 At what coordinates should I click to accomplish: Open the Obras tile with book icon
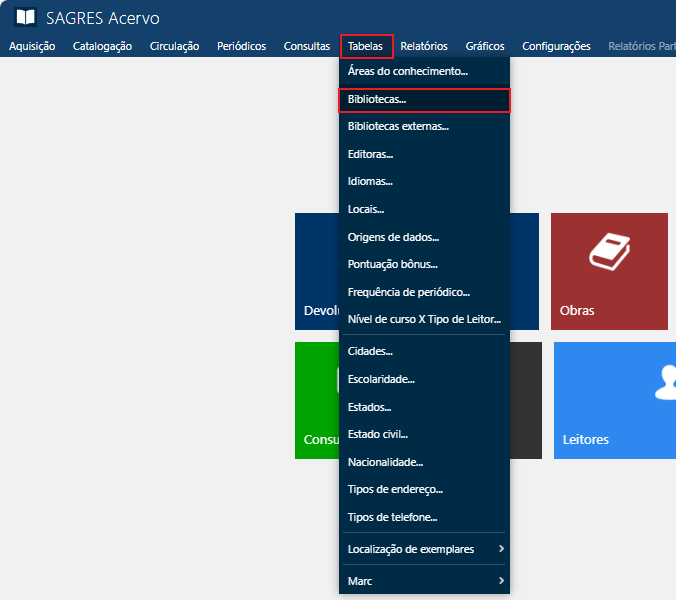click(x=609, y=271)
